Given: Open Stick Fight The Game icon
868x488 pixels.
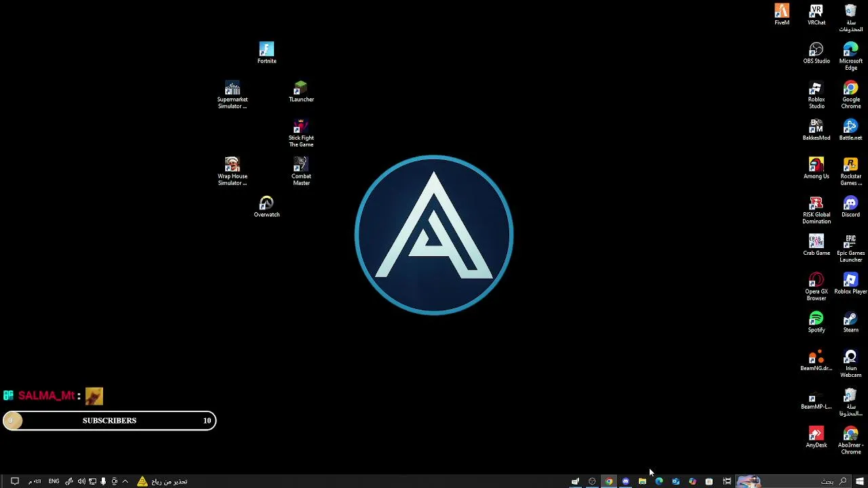Looking at the screenshot, I should point(301,134).
